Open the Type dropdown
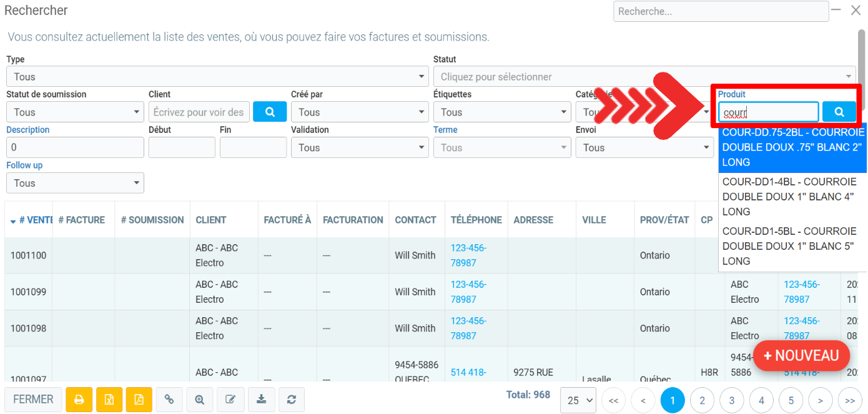 click(x=217, y=77)
